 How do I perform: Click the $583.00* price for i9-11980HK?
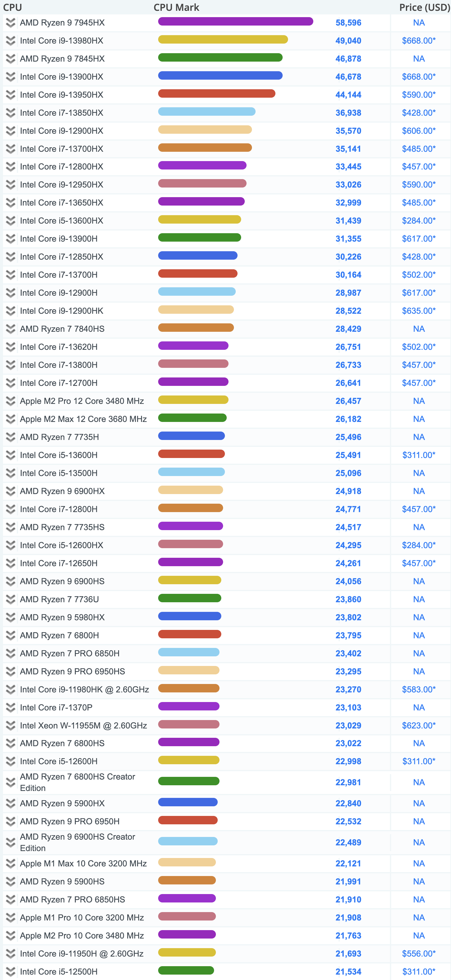coord(419,690)
